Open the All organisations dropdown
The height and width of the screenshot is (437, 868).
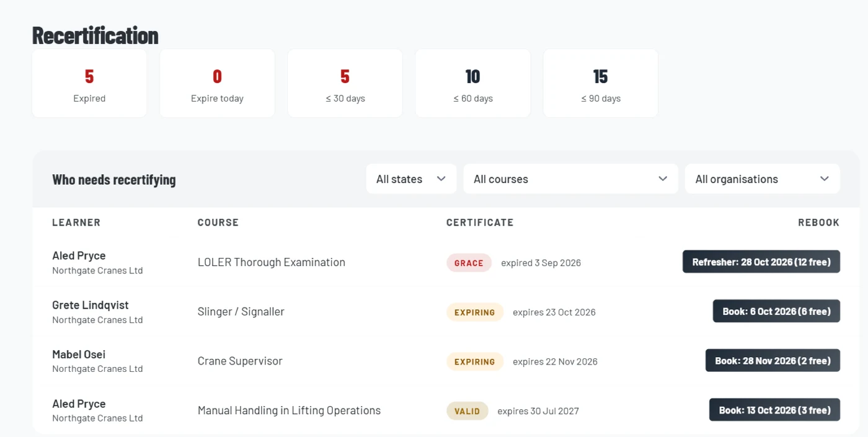coord(762,179)
